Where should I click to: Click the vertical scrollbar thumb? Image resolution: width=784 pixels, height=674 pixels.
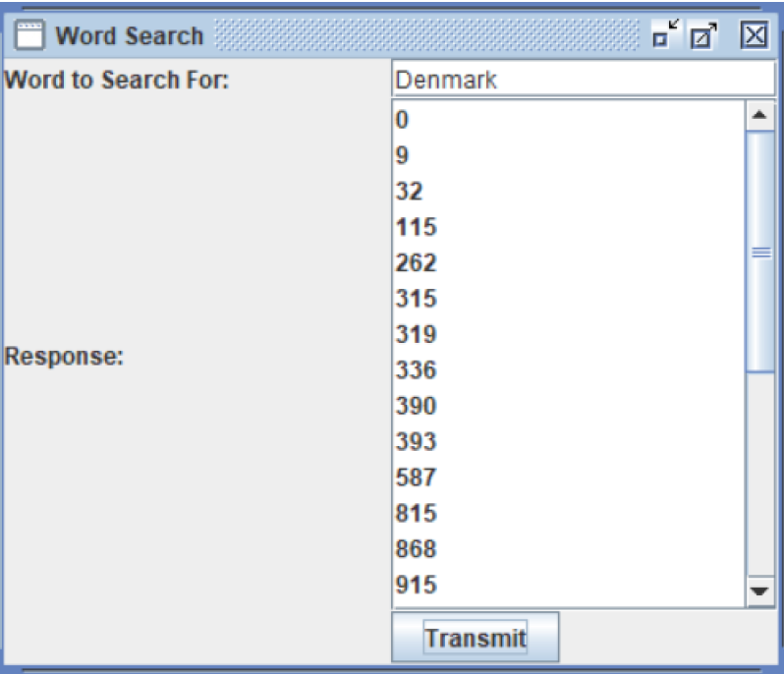(760, 252)
